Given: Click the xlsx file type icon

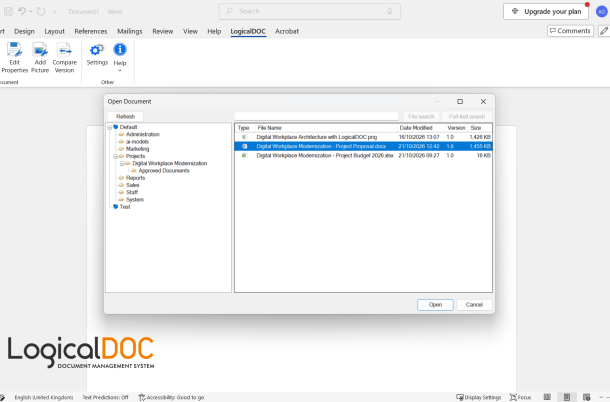Looking at the screenshot, I should [244, 155].
